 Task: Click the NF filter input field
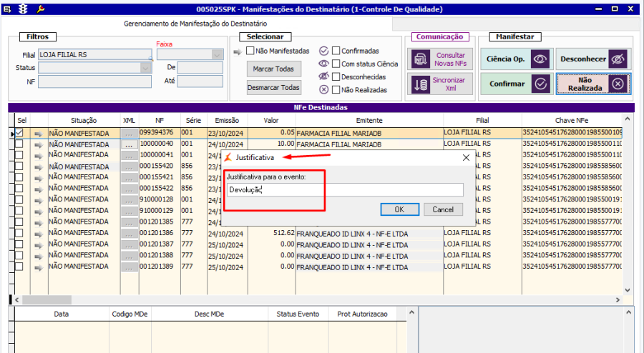point(95,81)
